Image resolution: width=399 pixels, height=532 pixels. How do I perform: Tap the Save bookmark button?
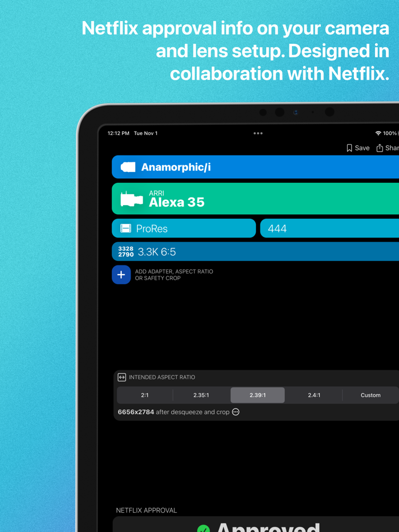pos(358,148)
